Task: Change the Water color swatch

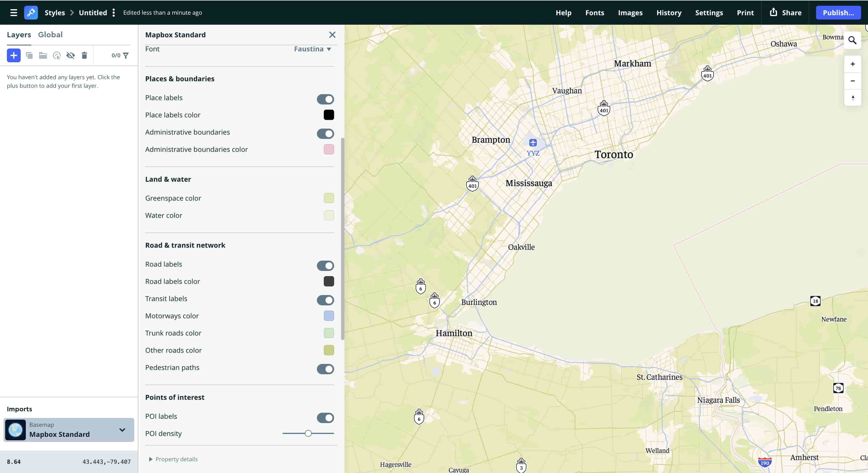Action: tap(329, 215)
